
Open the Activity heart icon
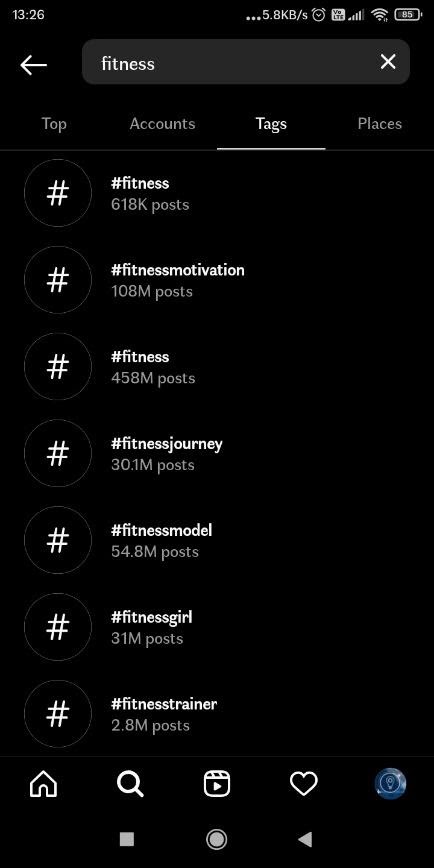click(303, 784)
